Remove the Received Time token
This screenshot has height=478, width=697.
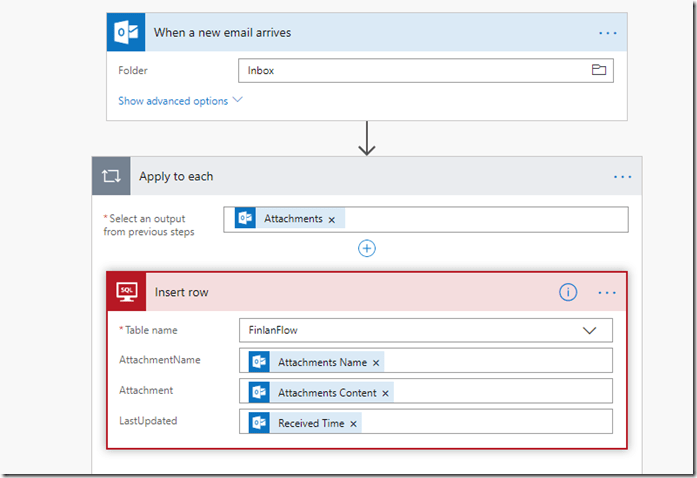354,424
